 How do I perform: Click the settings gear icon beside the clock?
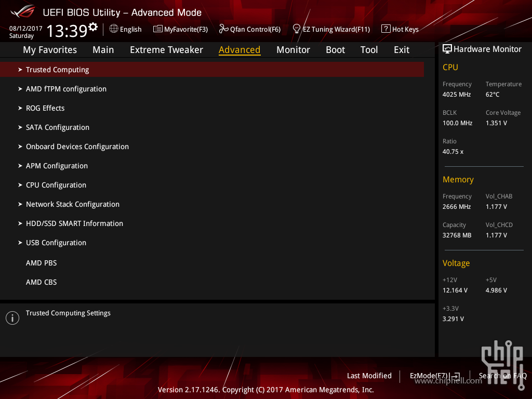tap(93, 27)
